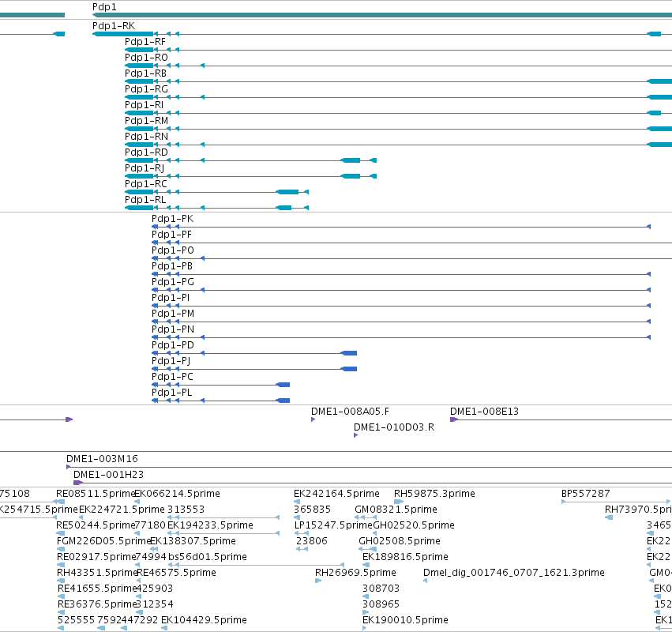
Task: Click the Pdp1-PB protein label
Action: point(172,266)
